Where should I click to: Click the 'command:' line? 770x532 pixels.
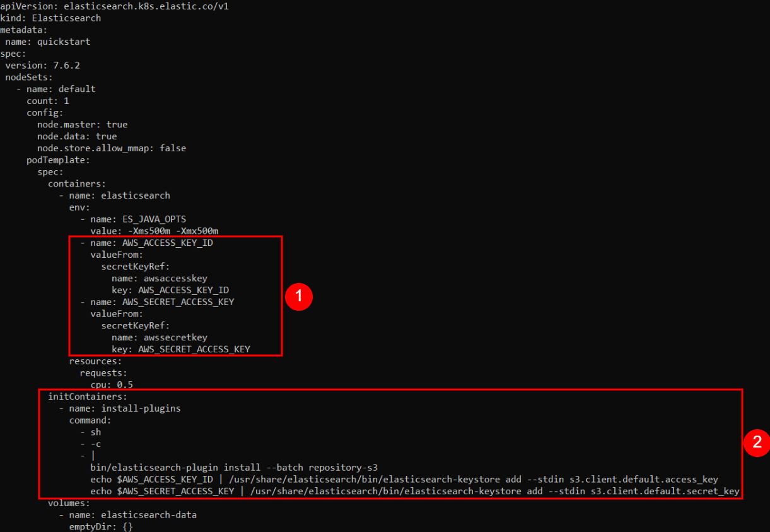pyautogui.click(x=90, y=420)
